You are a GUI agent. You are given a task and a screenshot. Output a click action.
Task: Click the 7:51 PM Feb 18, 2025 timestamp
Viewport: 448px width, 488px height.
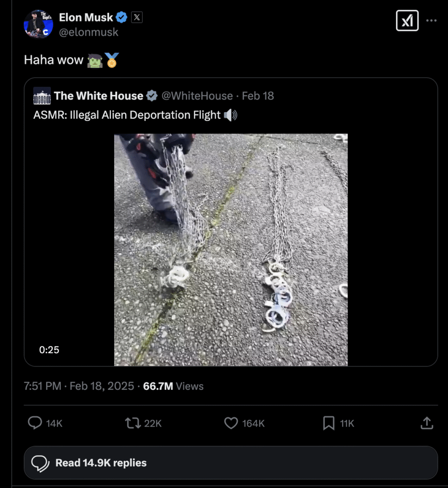click(79, 386)
